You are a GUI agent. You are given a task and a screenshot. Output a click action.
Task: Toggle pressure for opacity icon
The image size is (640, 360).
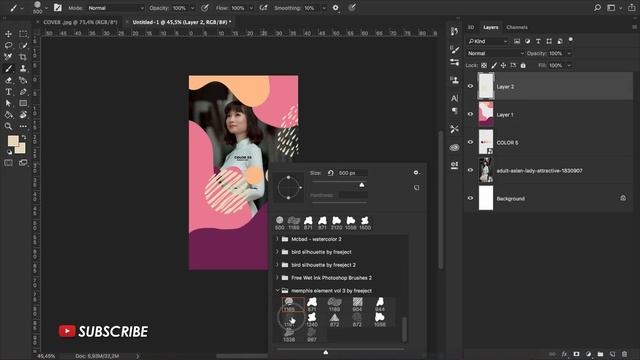[205, 8]
